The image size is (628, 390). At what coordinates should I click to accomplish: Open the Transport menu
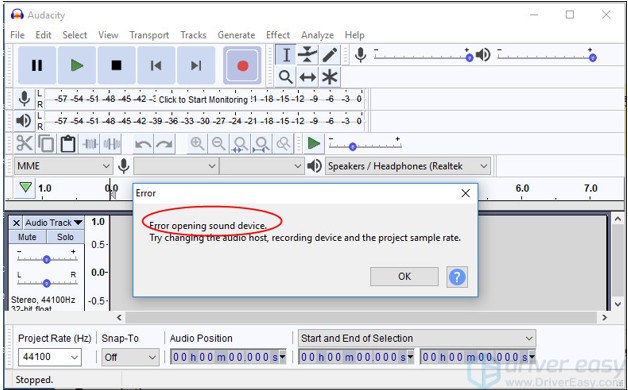point(149,35)
